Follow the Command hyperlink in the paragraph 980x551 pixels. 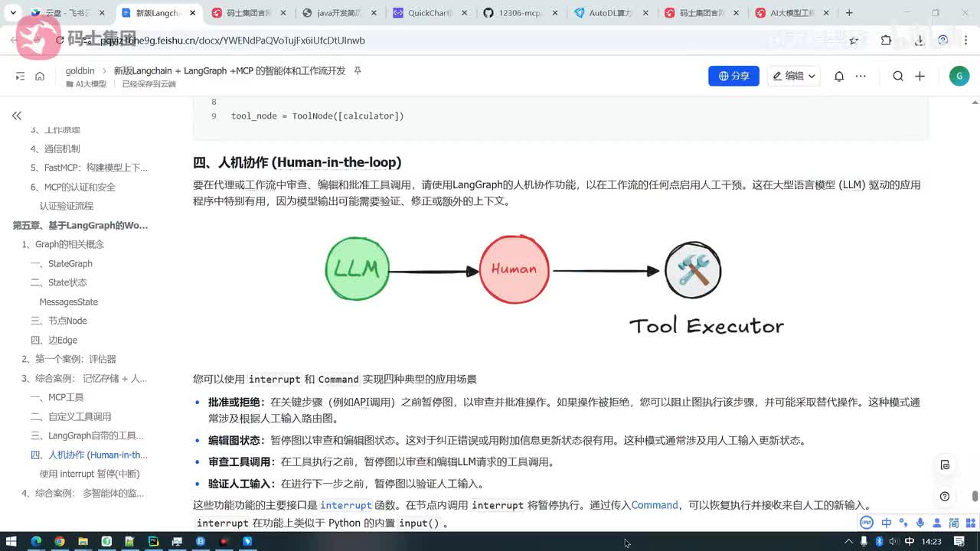(x=655, y=505)
